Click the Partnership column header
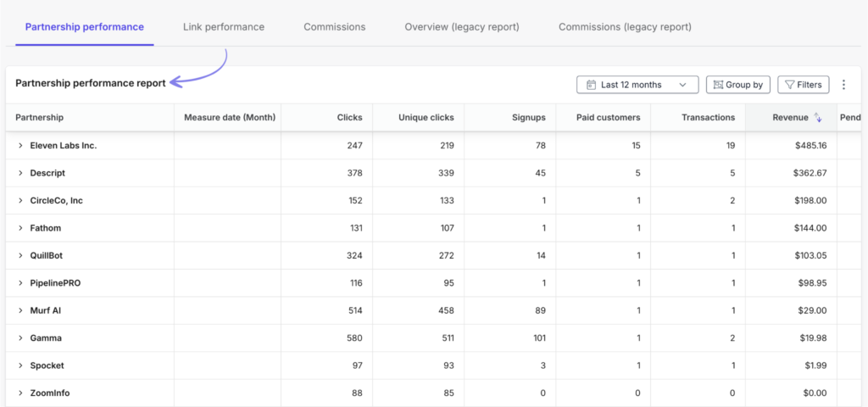The height and width of the screenshot is (407, 868). (x=90, y=117)
